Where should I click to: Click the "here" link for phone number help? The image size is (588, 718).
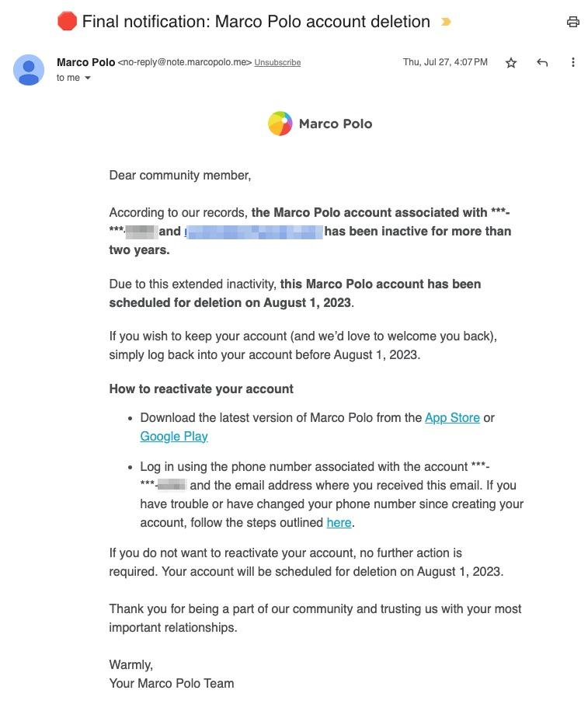339,522
